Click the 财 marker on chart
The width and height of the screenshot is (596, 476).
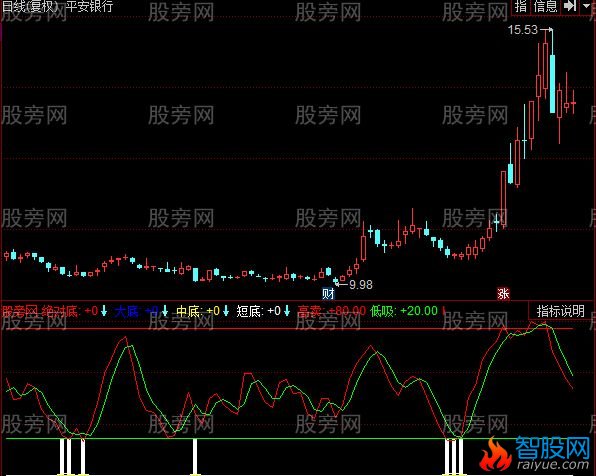[x=328, y=294]
